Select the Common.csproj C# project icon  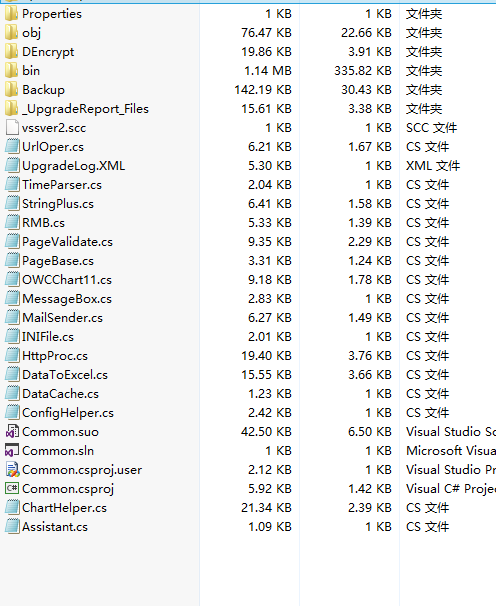[12, 489]
